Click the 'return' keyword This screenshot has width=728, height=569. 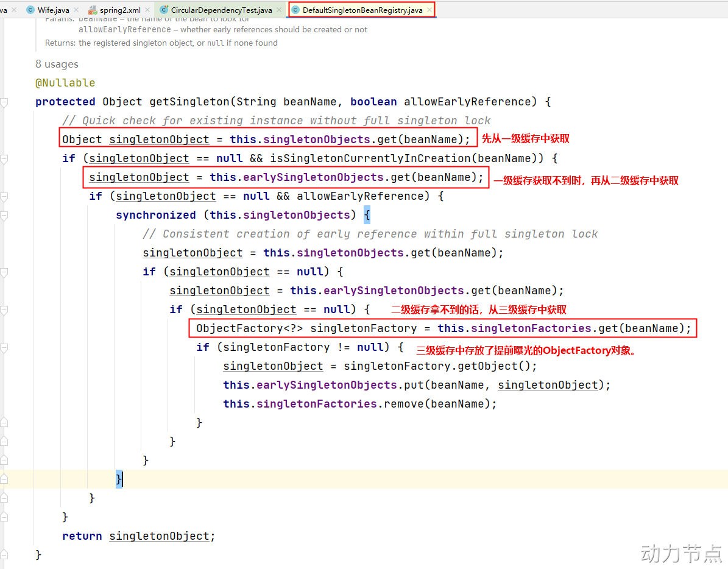click(82, 536)
